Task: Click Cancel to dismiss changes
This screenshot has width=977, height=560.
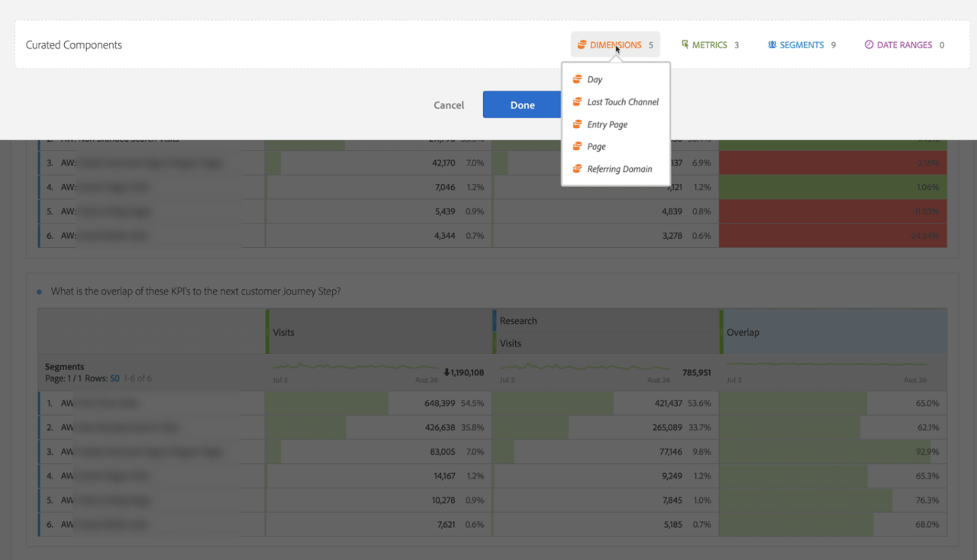Action: pos(449,105)
